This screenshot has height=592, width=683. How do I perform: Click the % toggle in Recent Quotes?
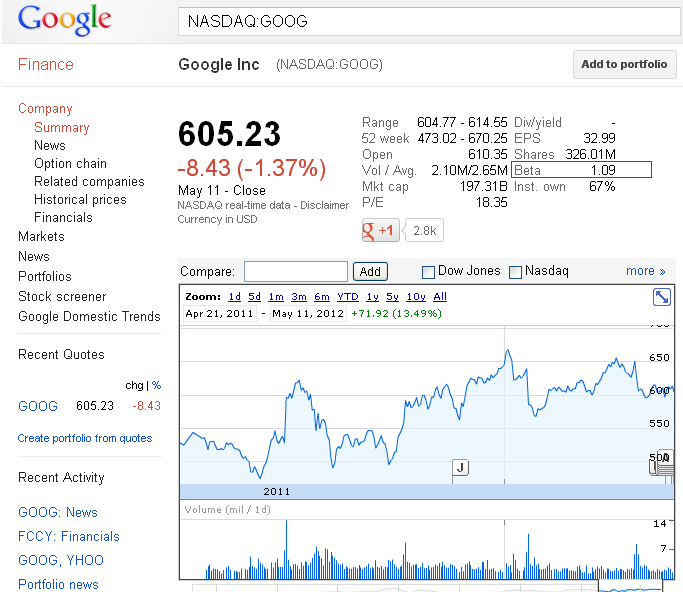click(156, 385)
